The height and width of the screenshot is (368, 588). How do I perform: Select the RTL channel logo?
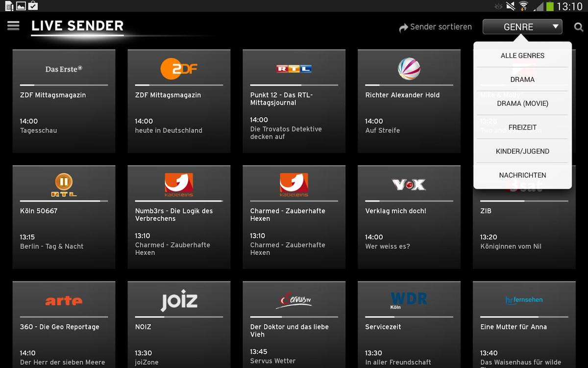coord(294,69)
